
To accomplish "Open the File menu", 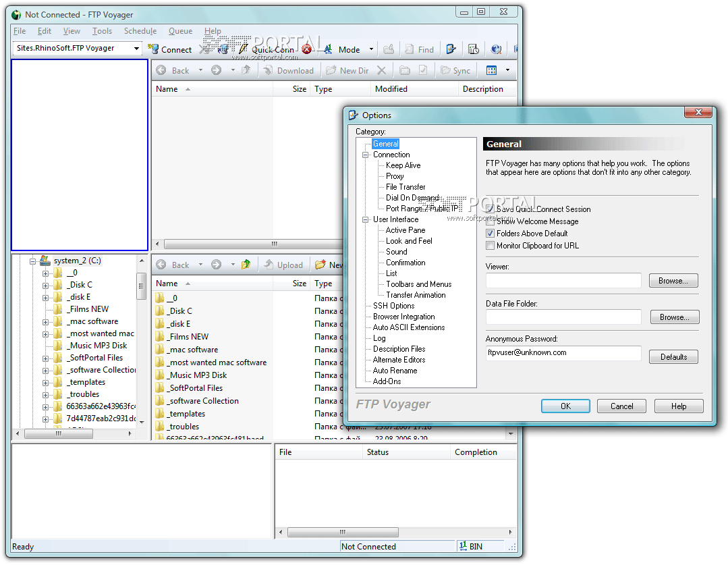I will click(20, 31).
